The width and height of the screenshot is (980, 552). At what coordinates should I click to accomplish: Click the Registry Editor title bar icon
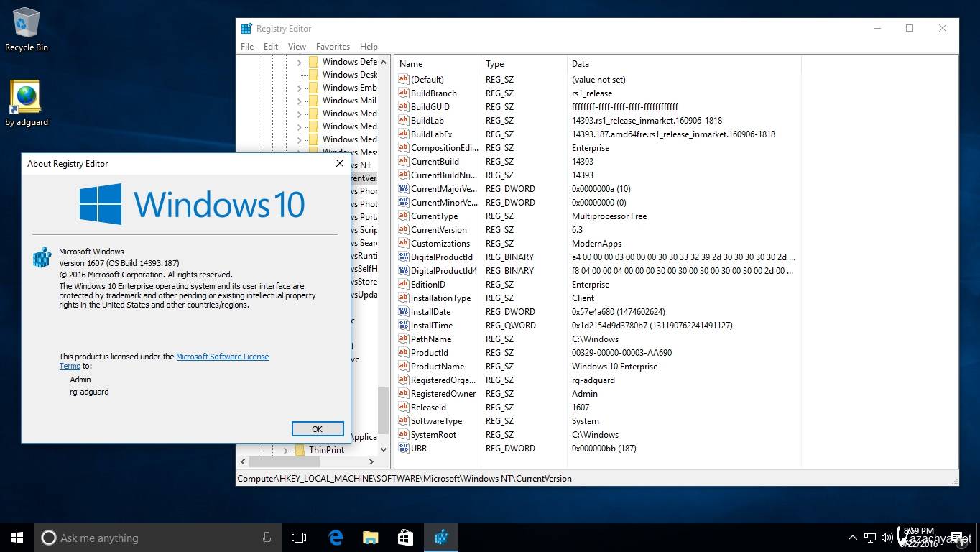246,29
